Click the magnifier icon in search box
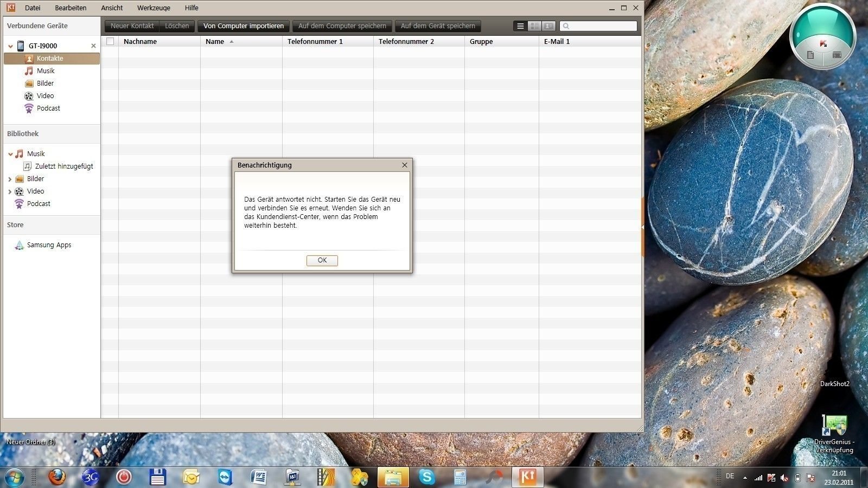The image size is (868, 488). point(566,26)
